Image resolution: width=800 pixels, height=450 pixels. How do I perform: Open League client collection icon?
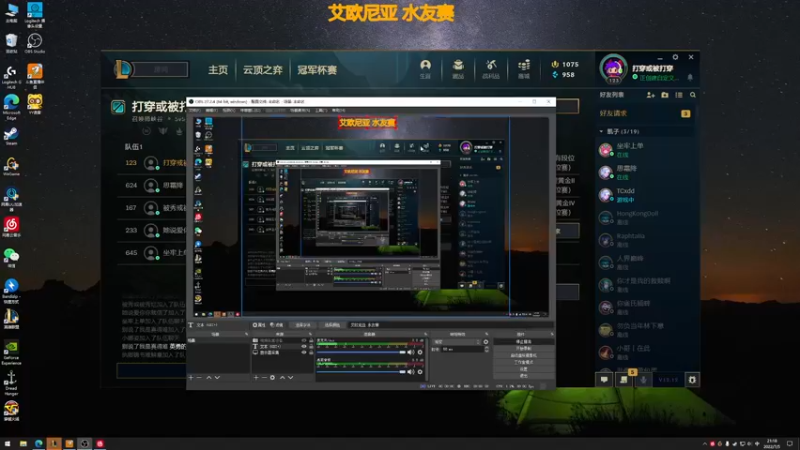(x=458, y=69)
